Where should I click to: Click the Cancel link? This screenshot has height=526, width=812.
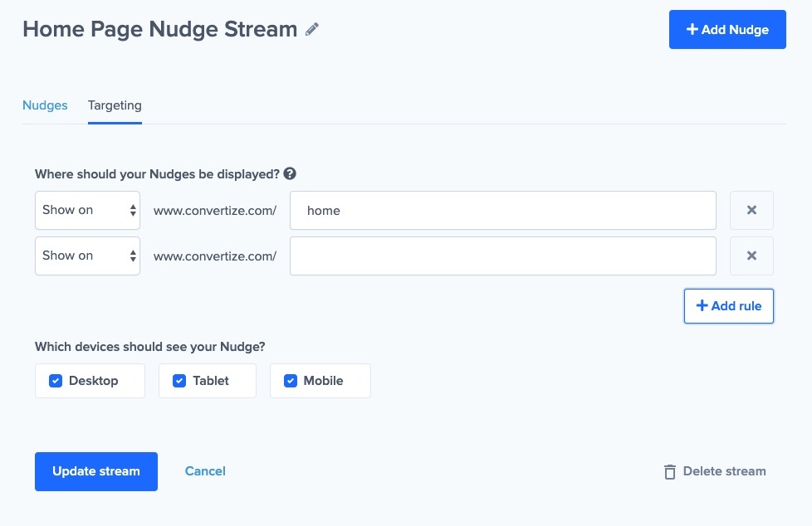click(205, 471)
